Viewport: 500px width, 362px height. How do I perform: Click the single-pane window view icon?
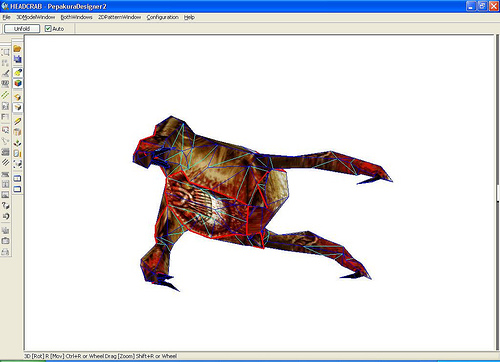17,189
